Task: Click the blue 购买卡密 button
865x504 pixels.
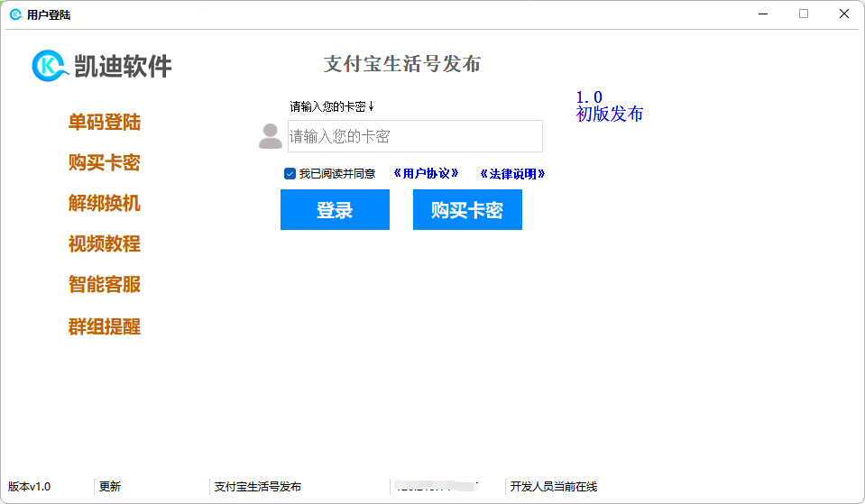Action: click(x=467, y=209)
